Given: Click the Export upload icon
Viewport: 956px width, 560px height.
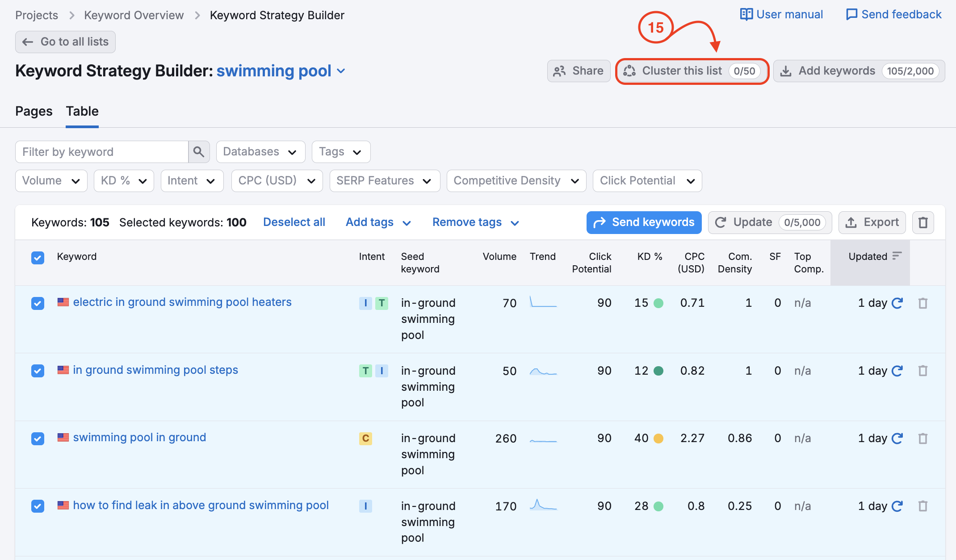Looking at the screenshot, I should coord(851,222).
